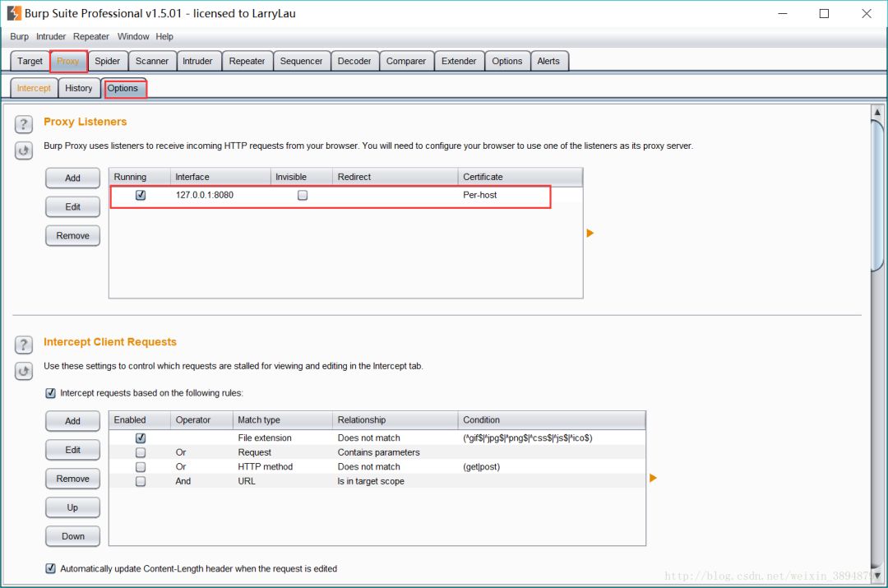
Task: Move intercept rule Up
Action: pyautogui.click(x=72, y=507)
